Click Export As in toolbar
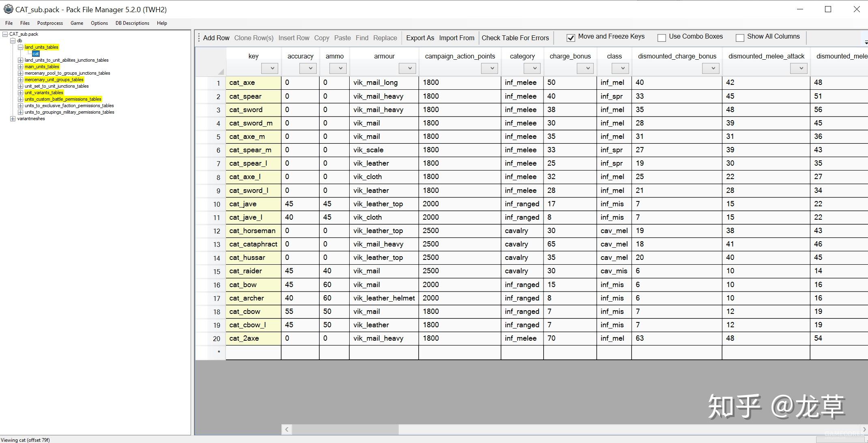The height and width of the screenshot is (443, 868). [420, 38]
